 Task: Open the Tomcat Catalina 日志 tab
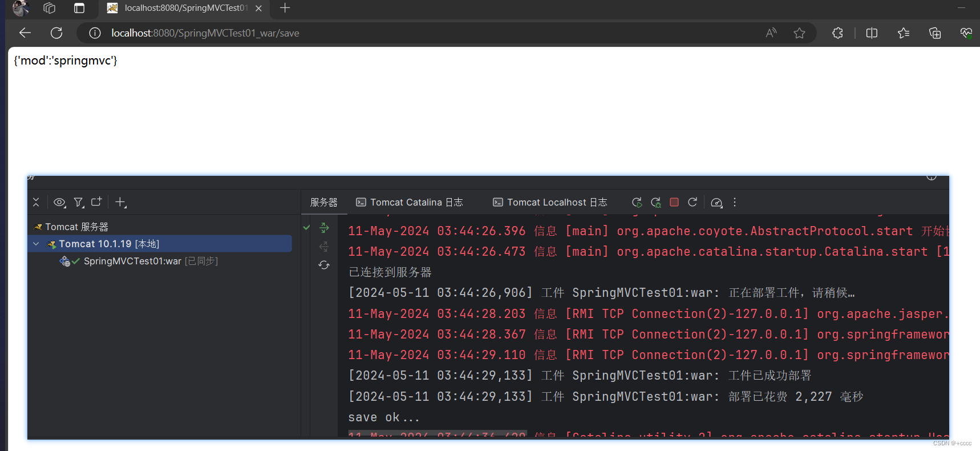pyautogui.click(x=410, y=202)
